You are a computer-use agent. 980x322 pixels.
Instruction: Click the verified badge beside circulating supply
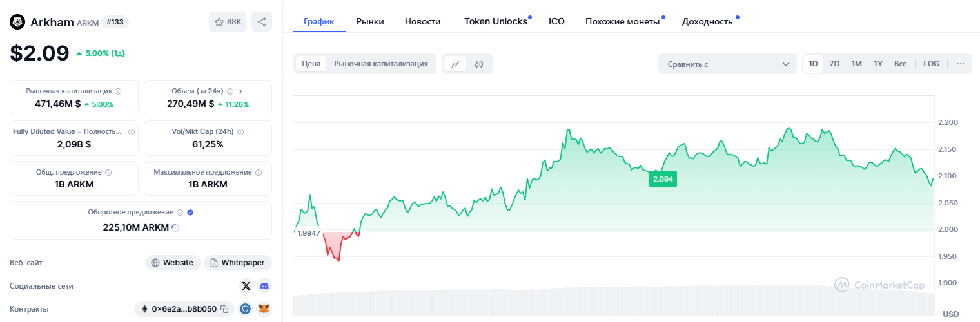pos(190,212)
